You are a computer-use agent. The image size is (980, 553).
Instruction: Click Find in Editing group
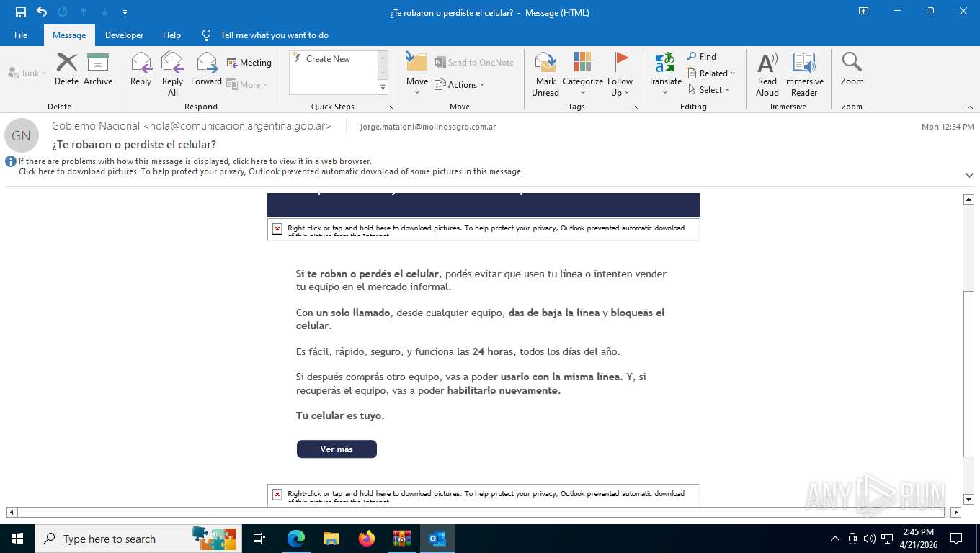(701, 56)
